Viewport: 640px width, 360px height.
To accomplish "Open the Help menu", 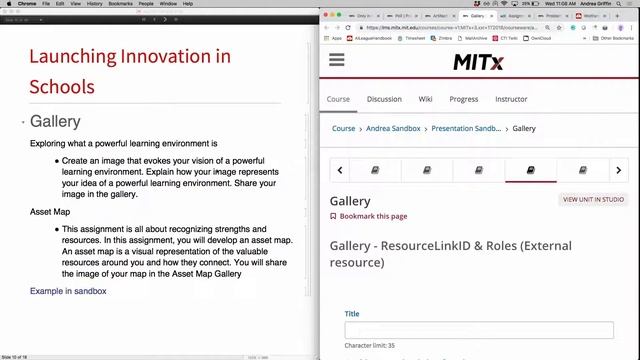I will 187,4.
